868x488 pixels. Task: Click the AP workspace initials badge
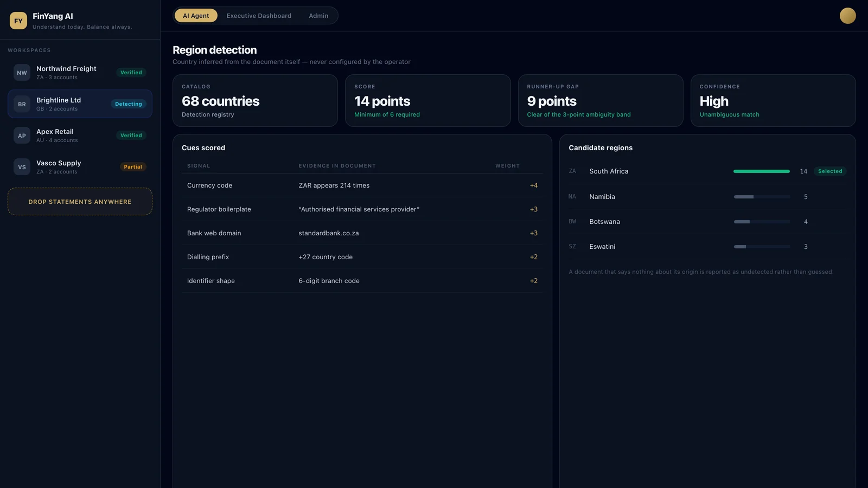click(x=22, y=136)
